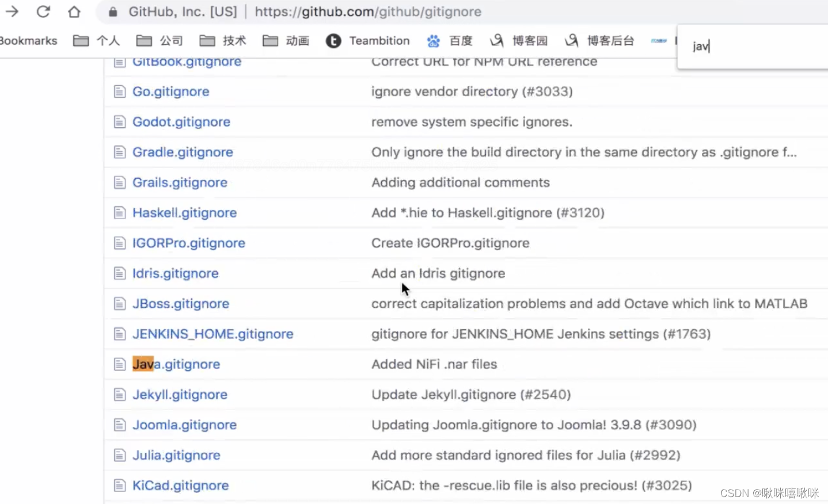Click the file icon beside IGORPro.gitignore
The width and height of the screenshot is (828, 504).
pos(120,243)
